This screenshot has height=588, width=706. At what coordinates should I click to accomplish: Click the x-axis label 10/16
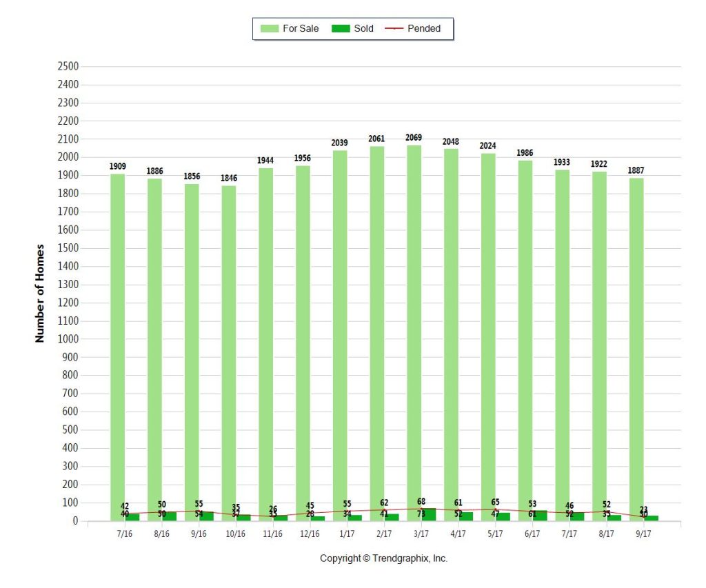click(236, 534)
